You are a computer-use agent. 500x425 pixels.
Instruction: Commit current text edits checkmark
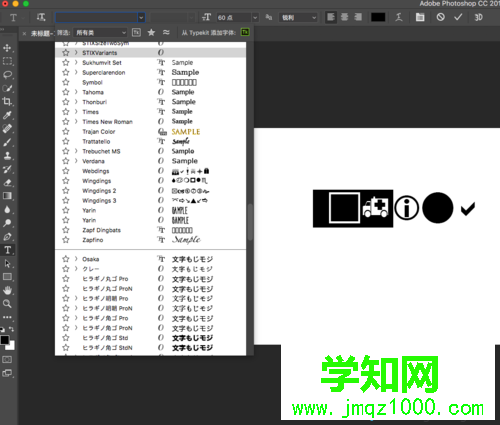point(458,17)
